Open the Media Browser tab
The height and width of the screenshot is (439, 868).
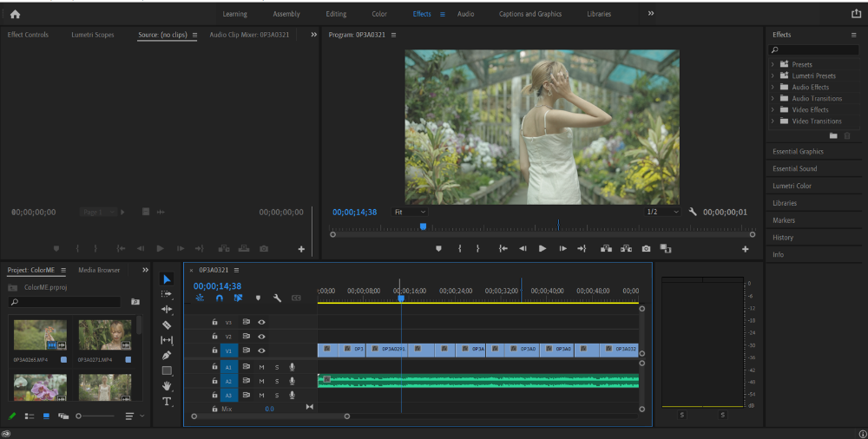pos(99,270)
